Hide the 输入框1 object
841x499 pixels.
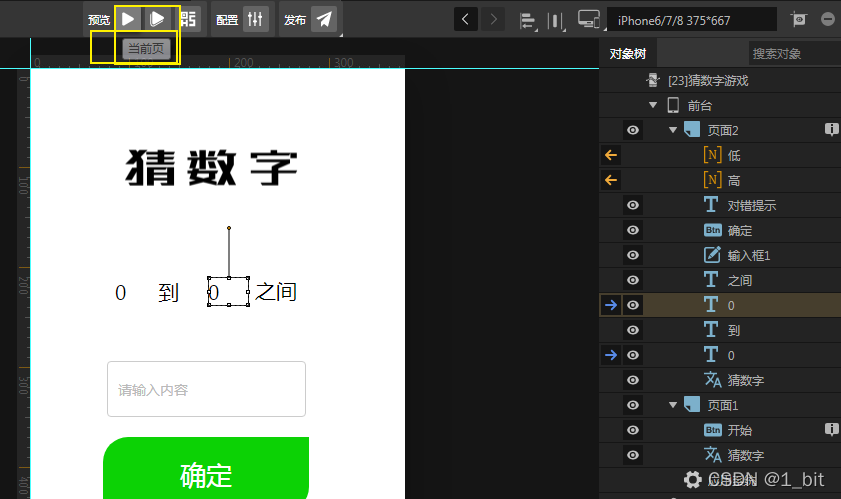633,255
